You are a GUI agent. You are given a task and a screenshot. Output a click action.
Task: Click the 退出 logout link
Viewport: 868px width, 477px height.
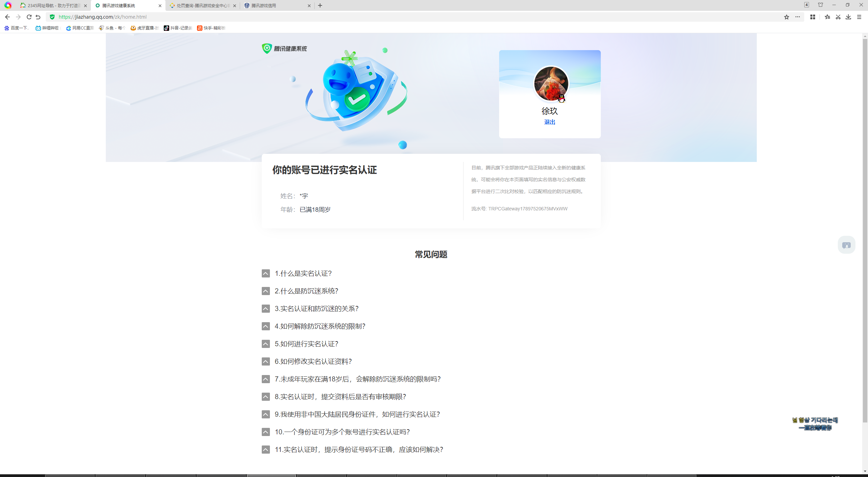(x=550, y=122)
